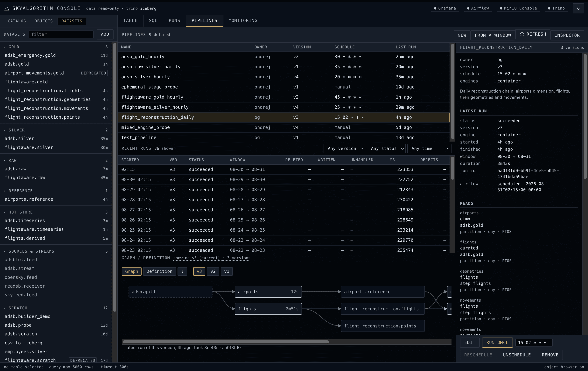Click the RUN ONCE button
This screenshot has width=588, height=371.
point(497,342)
